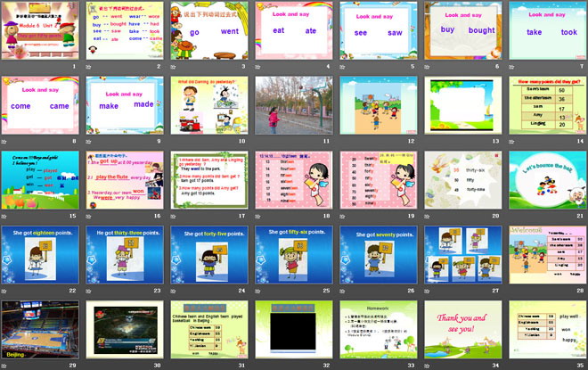Click the animation star icon under slide 34

(x=427, y=366)
